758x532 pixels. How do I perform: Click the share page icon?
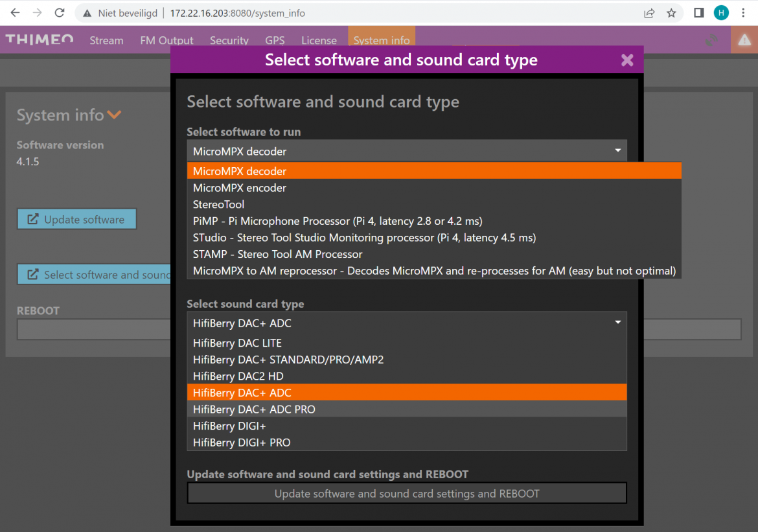pyautogui.click(x=649, y=13)
